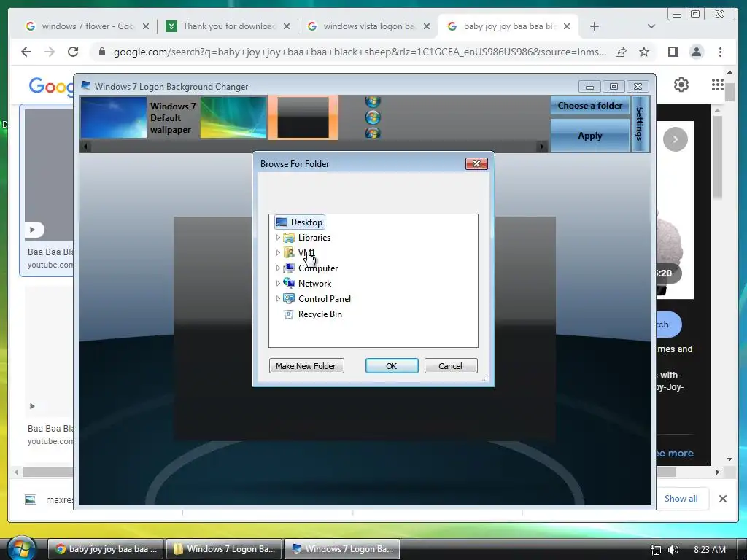
Task: Expand the Libraries tree node
Action: (278, 237)
